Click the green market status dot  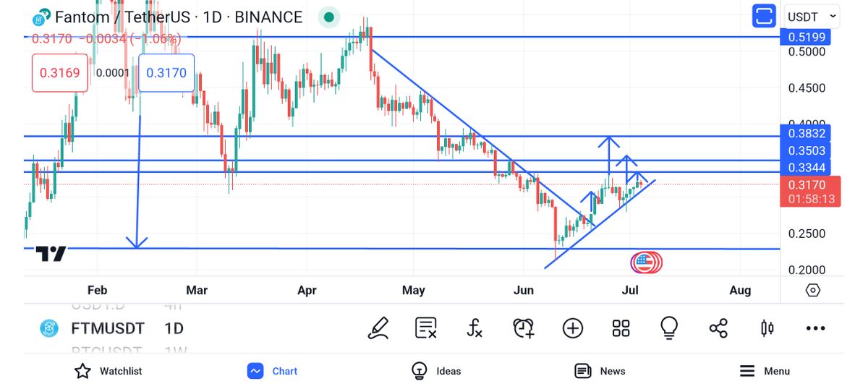(329, 17)
